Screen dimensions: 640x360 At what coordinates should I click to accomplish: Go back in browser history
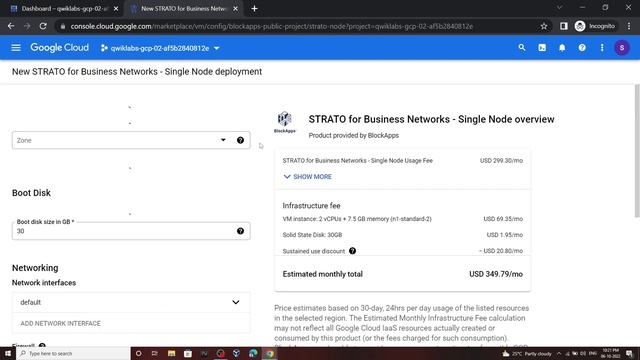click(11, 26)
